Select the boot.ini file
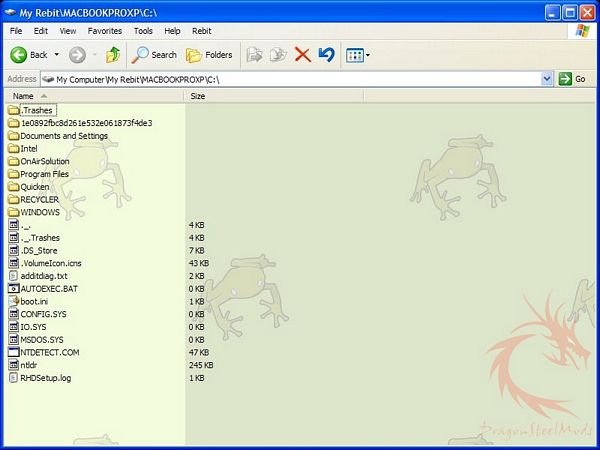This screenshot has width=600, height=450. tap(36, 301)
